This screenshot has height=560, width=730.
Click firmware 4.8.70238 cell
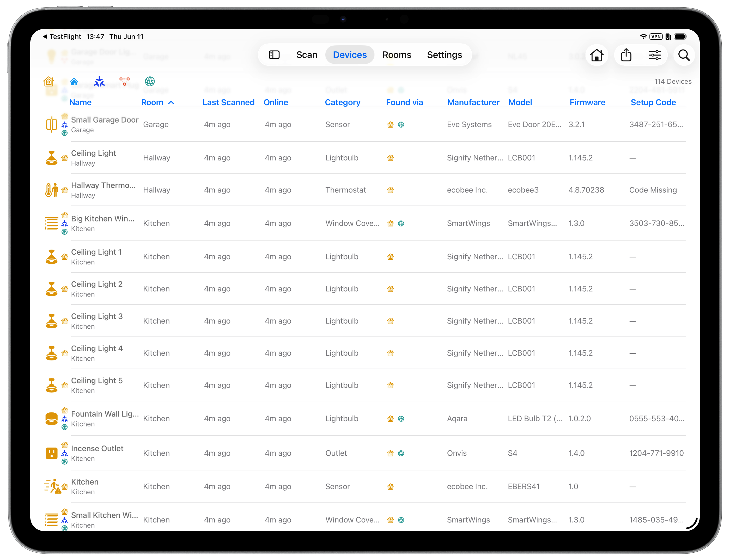tap(586, 190)
